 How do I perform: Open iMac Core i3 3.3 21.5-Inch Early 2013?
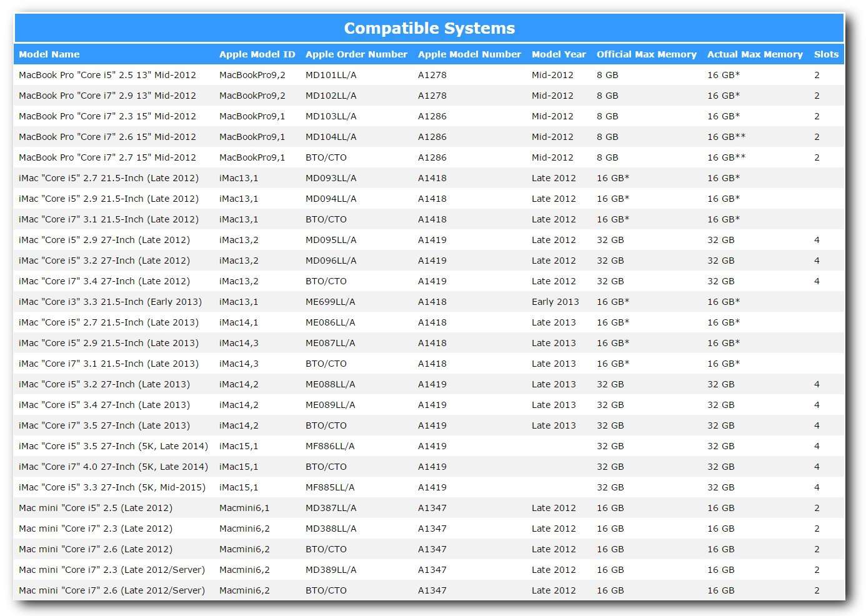110,302
